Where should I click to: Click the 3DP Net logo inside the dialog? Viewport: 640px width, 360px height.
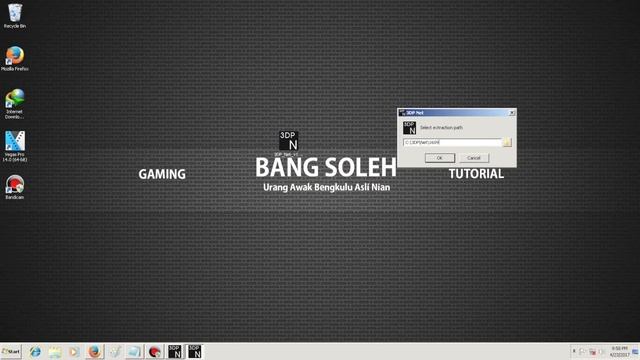point(409,128)
